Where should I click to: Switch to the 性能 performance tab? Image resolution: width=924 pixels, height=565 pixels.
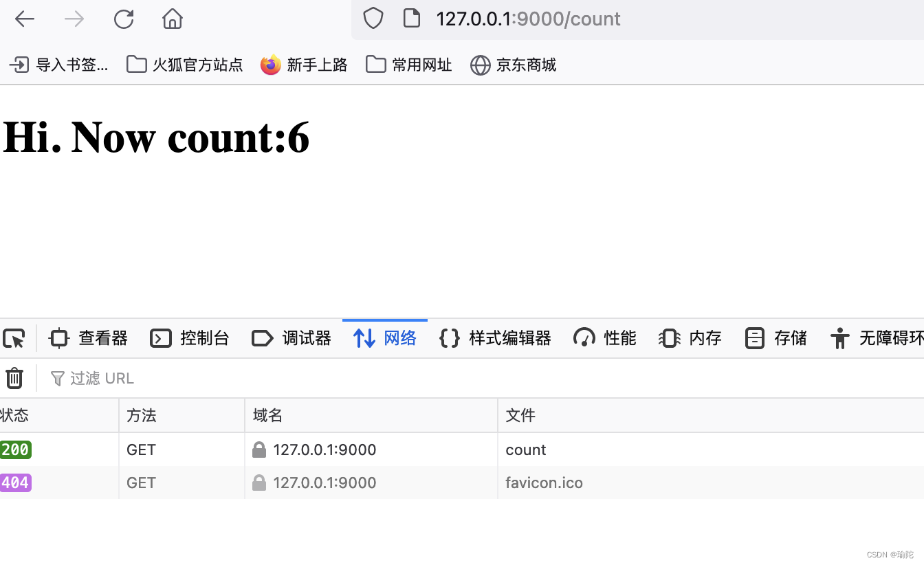coord(605,338)
